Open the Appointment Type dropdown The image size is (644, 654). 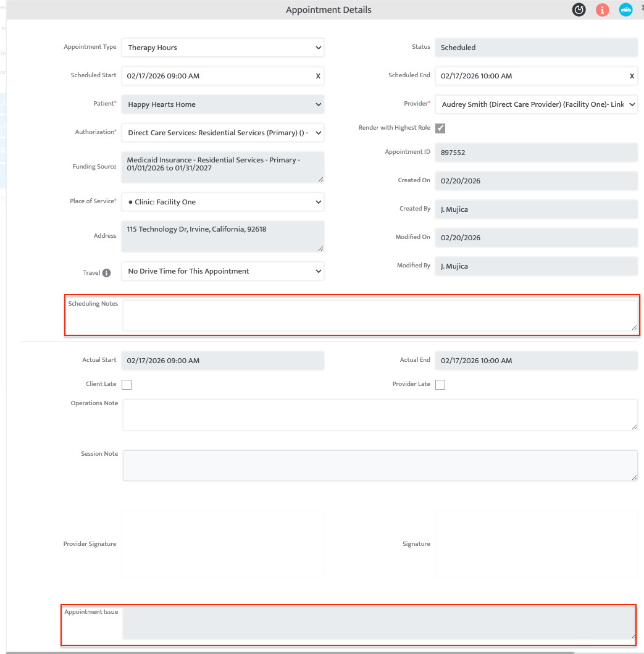pos(222,48)
